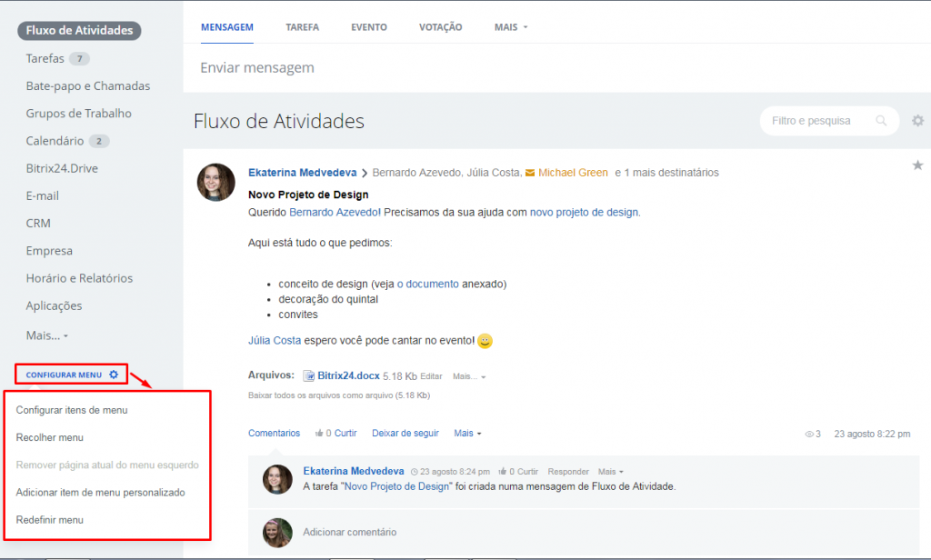Open the Bitrix24.docx attachment
This screenshot has width=931, height=560.
tap(348, 375)
